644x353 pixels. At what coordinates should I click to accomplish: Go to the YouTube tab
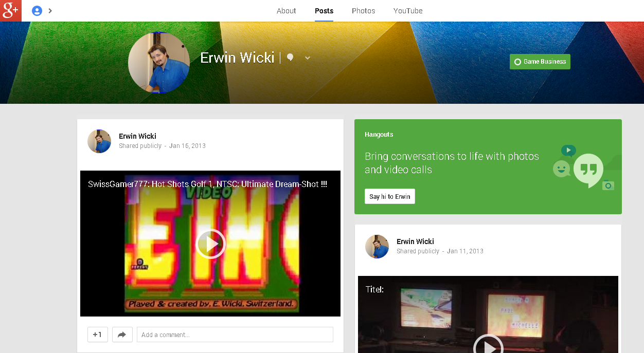(x=408, y=11)
